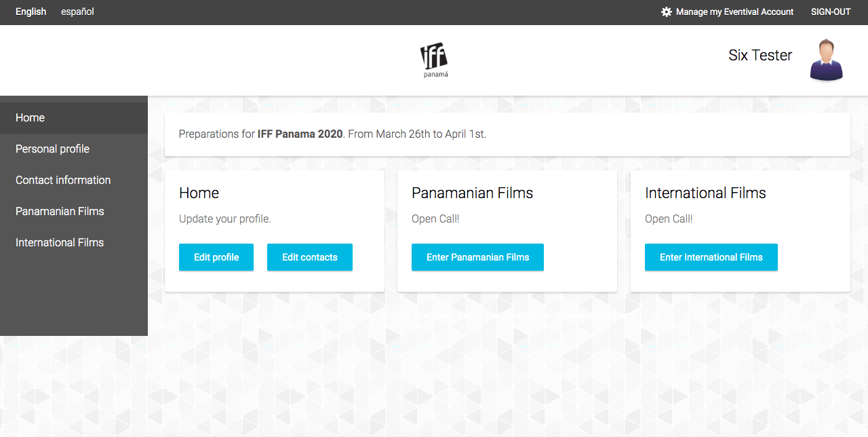Click Enter Panamanian Films button
Image resolution: width=868 pixels, height=437 pixels.
[x=477, y=257]
